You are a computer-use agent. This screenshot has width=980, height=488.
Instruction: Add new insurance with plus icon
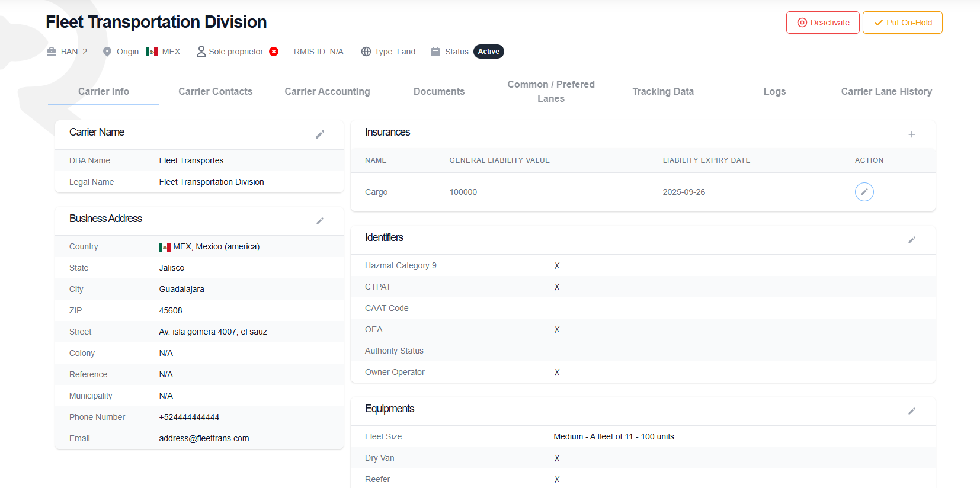point(912,134)
